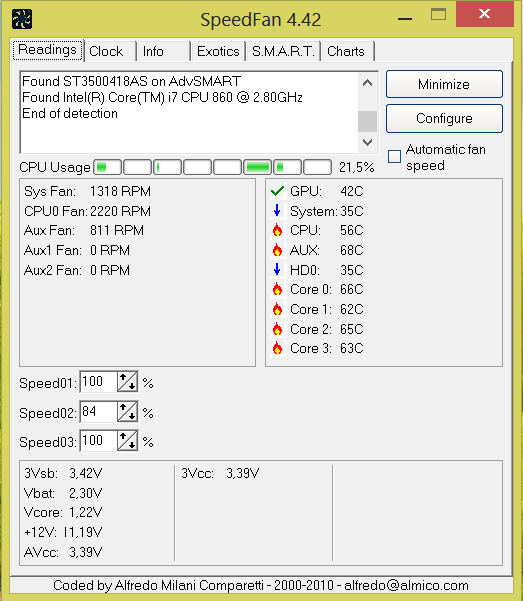The image size is (523, 601).
Task: Click the Sys Fan 1318 RPM reading
Action: 87,191
